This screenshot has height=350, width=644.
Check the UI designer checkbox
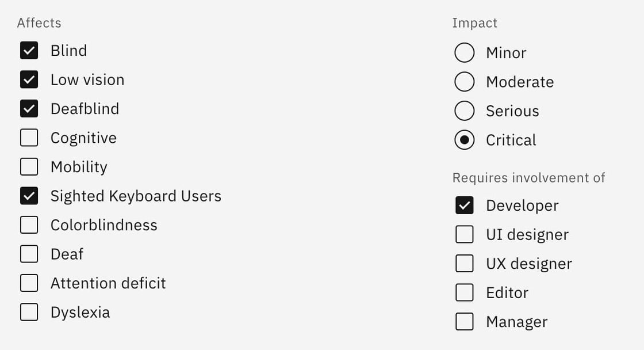(465, 234)
